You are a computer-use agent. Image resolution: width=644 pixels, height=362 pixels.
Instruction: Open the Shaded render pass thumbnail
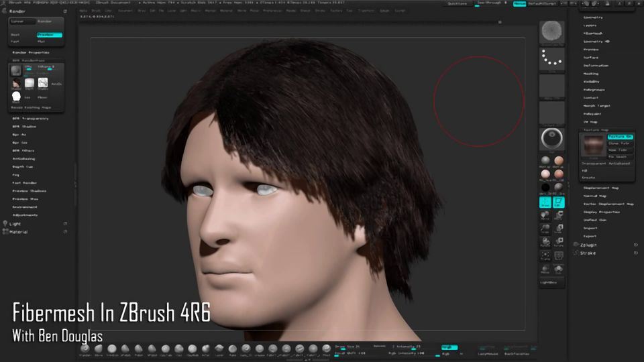click(x=16, y=84)
